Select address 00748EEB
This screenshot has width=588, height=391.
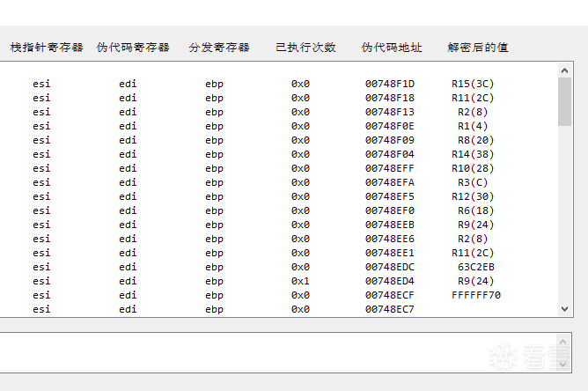390,225
